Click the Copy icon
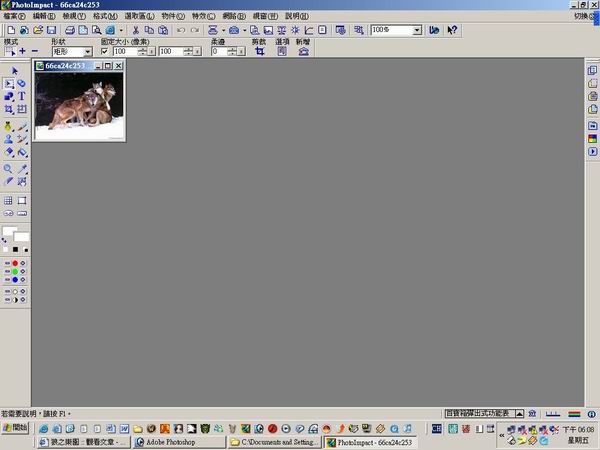This screenshot has height=450, width=600. coord(149,30)
